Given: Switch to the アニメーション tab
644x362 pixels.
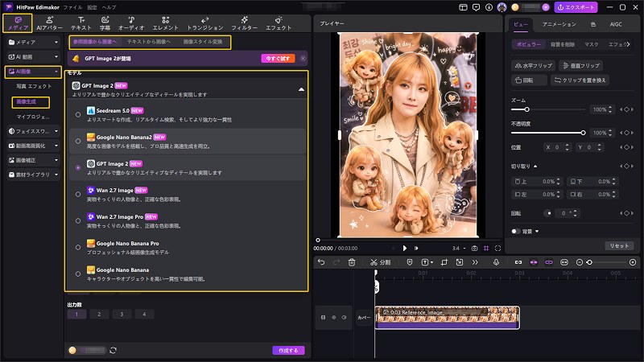Looking at the screenshot, I should coord(559,25).
